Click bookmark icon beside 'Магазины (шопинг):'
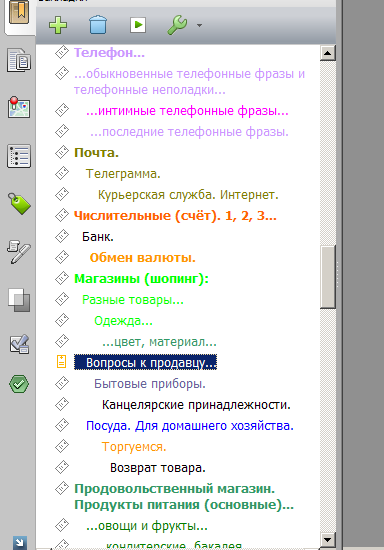 pyautogui.click(x=62, y=279)
